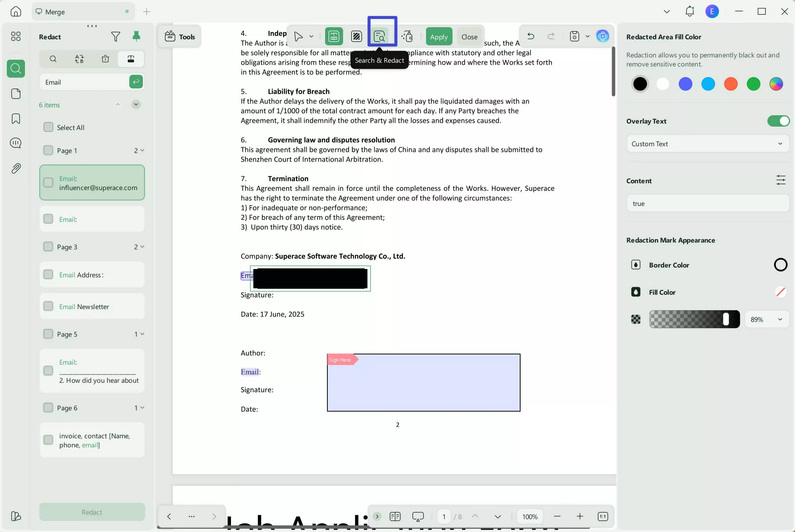Open the Custom Text dropdown

point(708,144)
